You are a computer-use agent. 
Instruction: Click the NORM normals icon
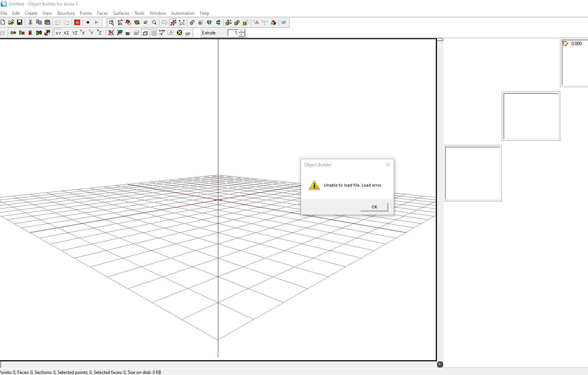[x=162, y=33]
